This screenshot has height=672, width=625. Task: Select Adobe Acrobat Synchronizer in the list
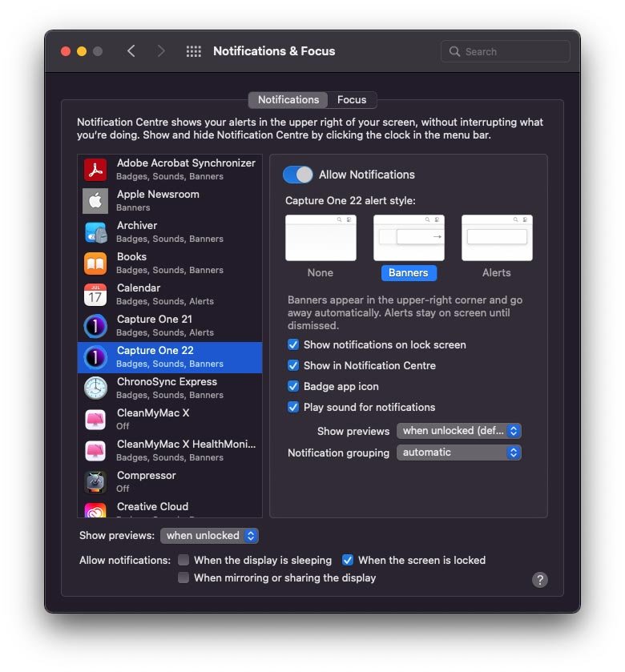pyautogui.click(x=170, y=170)
